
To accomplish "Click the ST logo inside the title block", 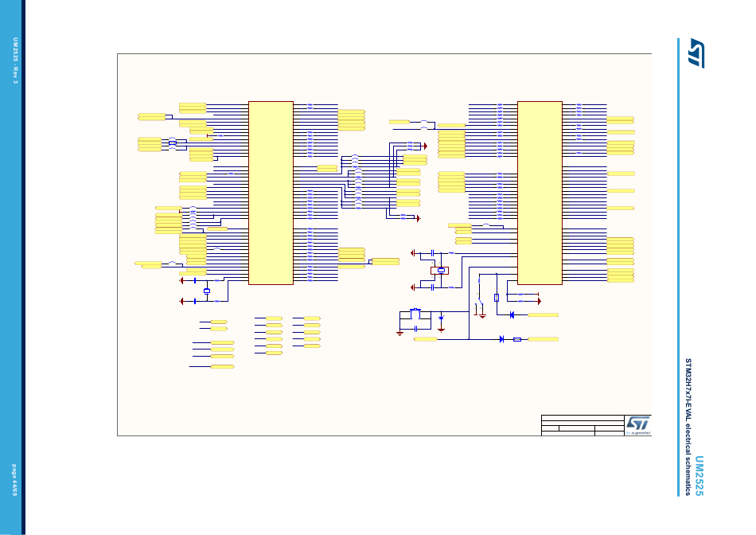I will [x=638, y=424].
